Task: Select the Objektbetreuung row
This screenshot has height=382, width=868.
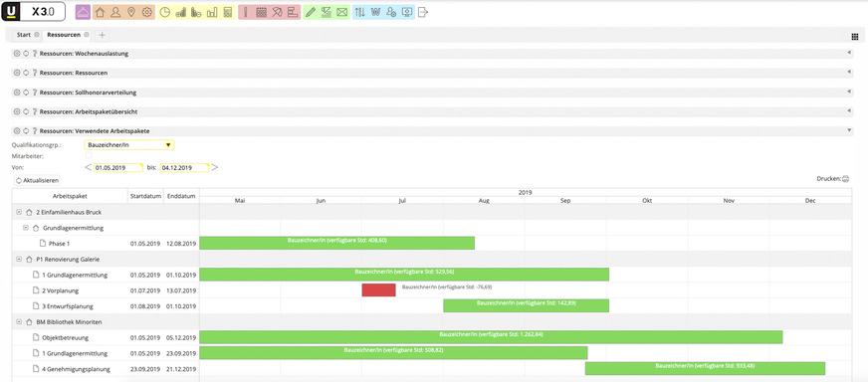Action: pos(106,337)
